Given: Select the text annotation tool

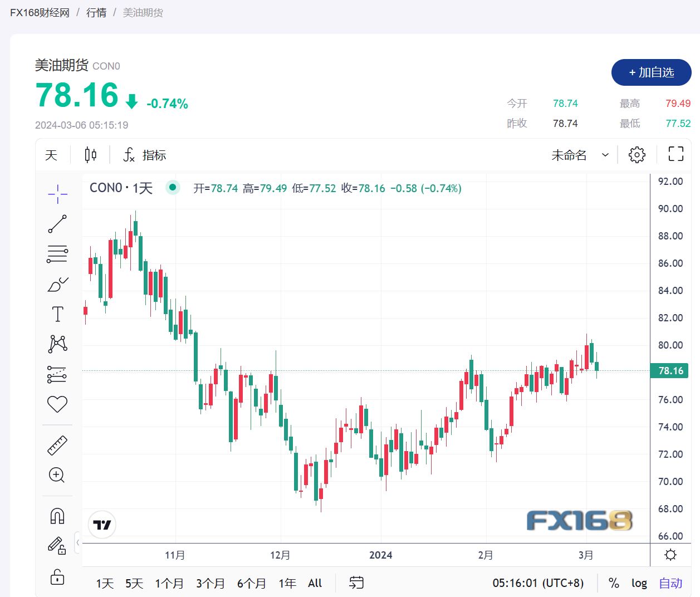Looking at the screenshot, I should (x=57, y=314).
